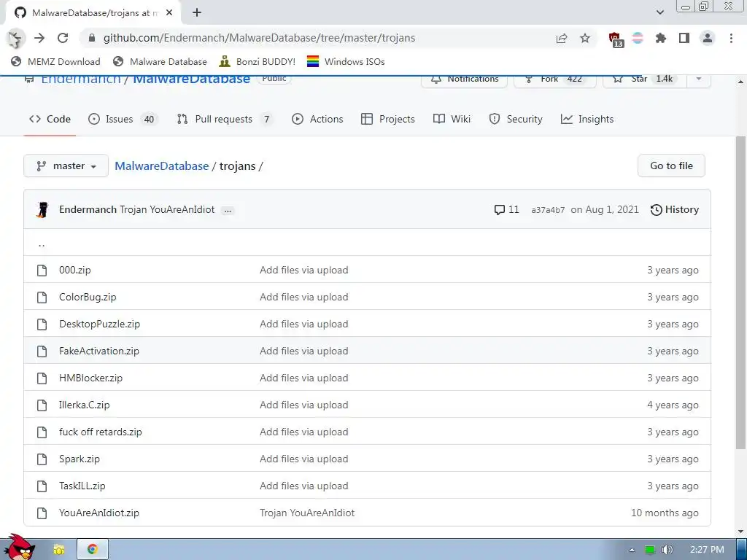Open the Windows ISOs bookmark
The width and height of the screenshot is (747, 560).
pos(346,61)
